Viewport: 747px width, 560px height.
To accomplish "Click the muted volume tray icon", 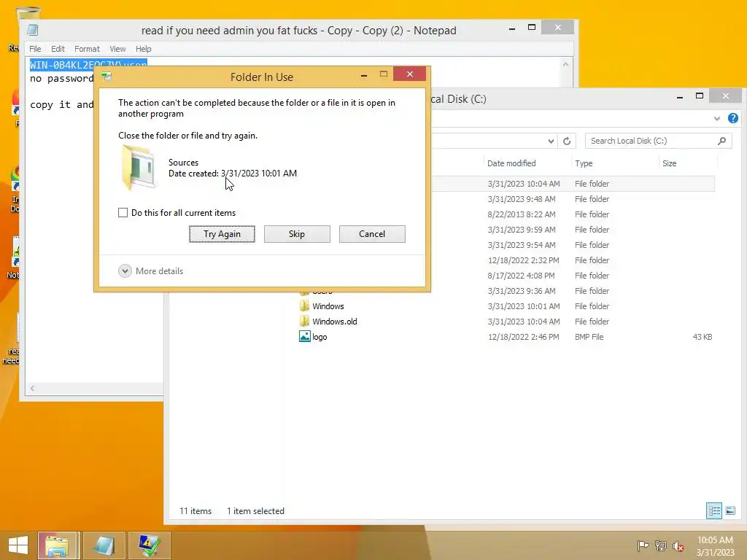I will pyautogui.click(x=678, y=546).
